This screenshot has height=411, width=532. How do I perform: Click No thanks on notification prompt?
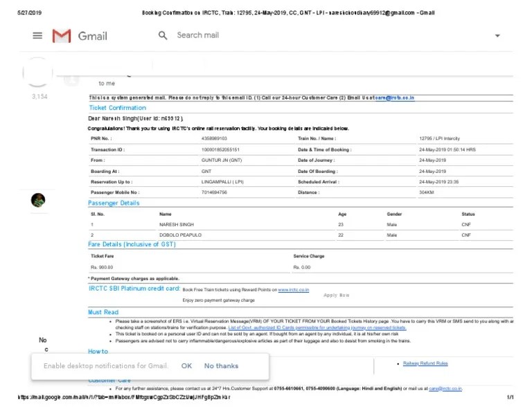click(x=221, y=366)
